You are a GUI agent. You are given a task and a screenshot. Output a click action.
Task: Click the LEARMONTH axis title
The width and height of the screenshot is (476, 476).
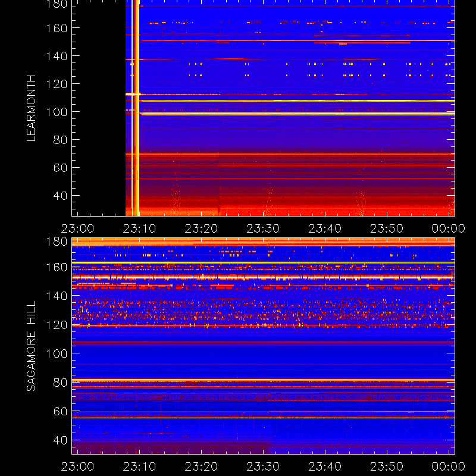pos(31,108)
